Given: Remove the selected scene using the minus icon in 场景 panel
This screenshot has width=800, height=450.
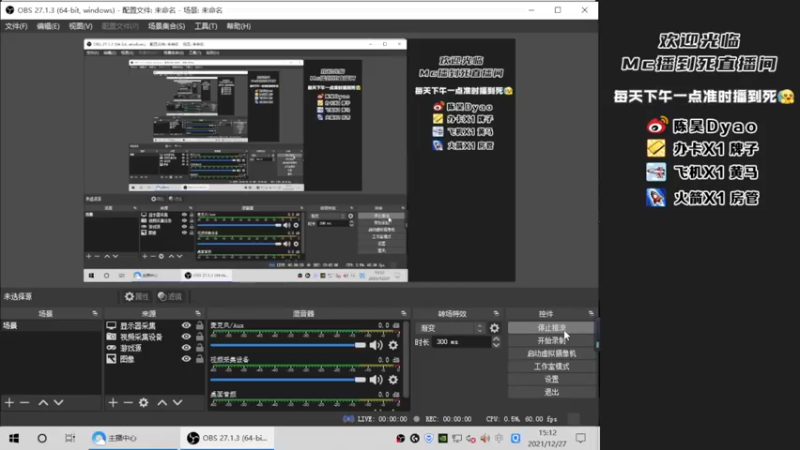Looking at the screenshot, I should [x=24, y=403].
